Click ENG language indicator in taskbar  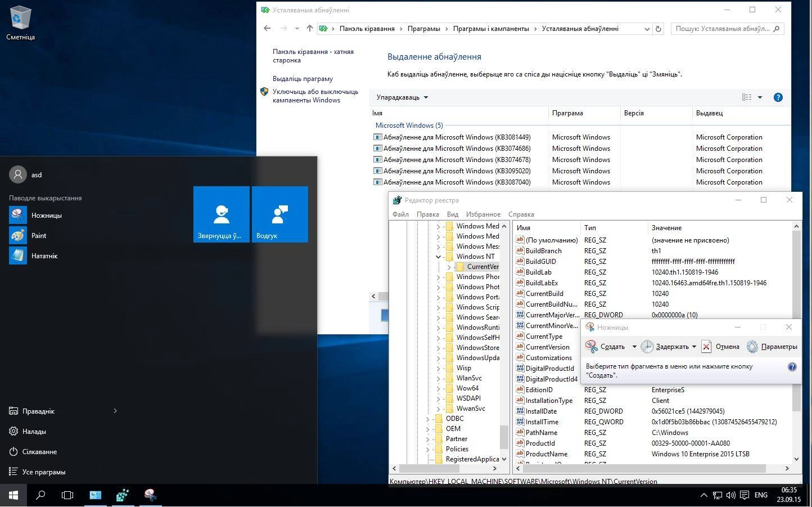761,495
